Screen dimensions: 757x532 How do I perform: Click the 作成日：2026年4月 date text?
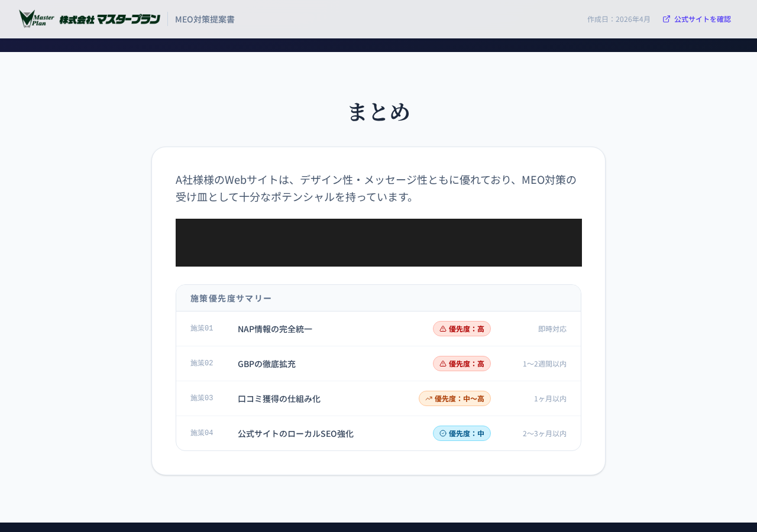click(x=618, y=18)
